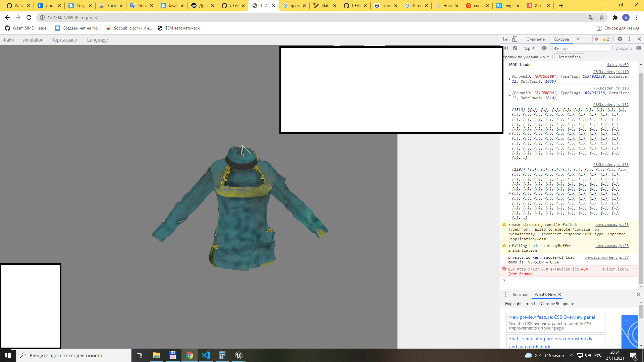Image resolution: width=644 pixels, height=362 pixels.
Task: Expand the PNTS0000 chunk object entry
Action: (509, 79)
